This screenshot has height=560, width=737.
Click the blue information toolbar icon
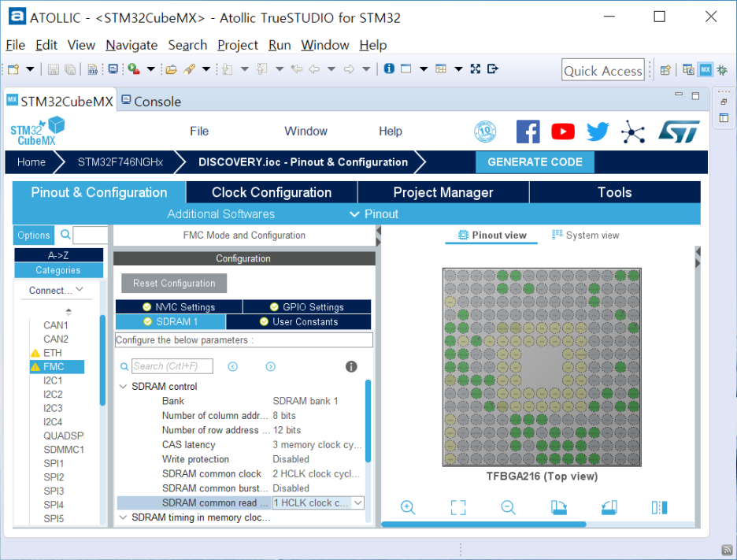pos(389,69)
